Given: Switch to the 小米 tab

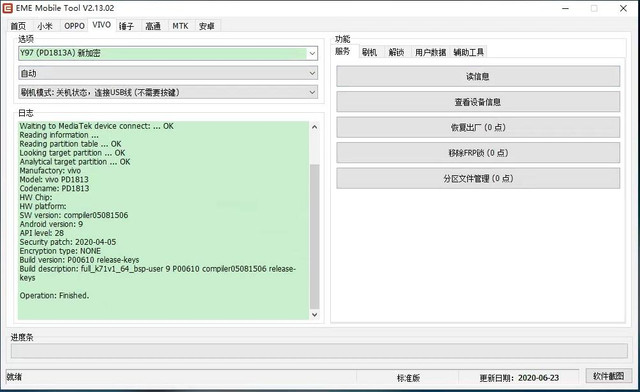Looking at the screenshot, I should [45, 26].
